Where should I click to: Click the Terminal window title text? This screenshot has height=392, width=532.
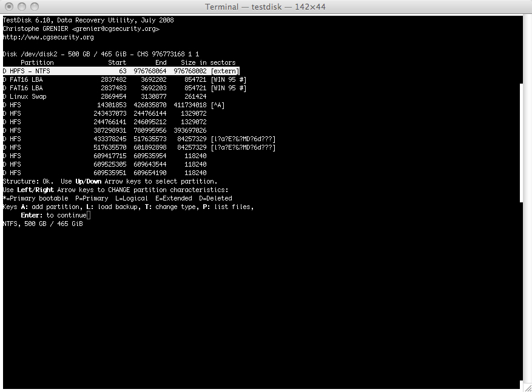pyautogui.click(x=265, y=7)
